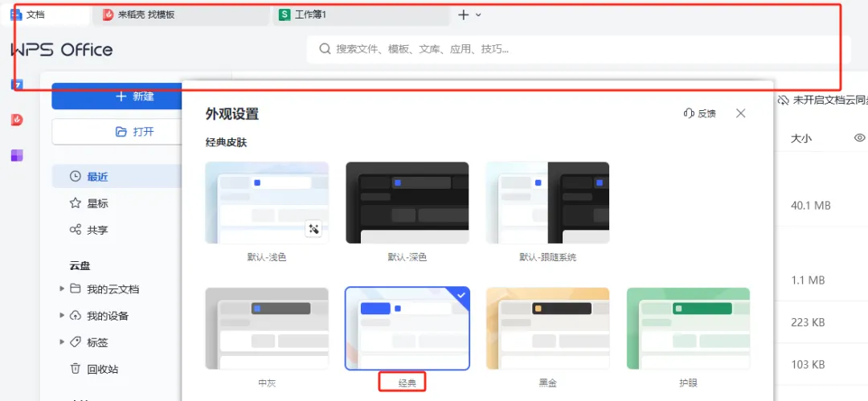Close the 外观设置 dialog
Screen dimensions: 868x401
[741, 113]
